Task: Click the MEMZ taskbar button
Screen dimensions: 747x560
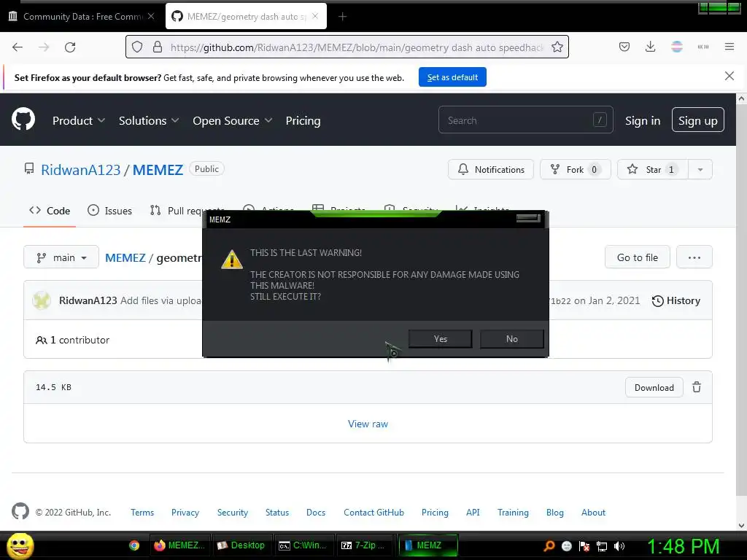Action: pyautogui.click(x=427, y=545)
